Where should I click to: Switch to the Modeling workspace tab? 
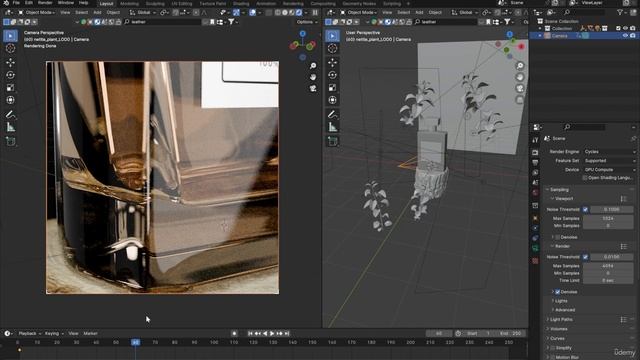[129, 4]
